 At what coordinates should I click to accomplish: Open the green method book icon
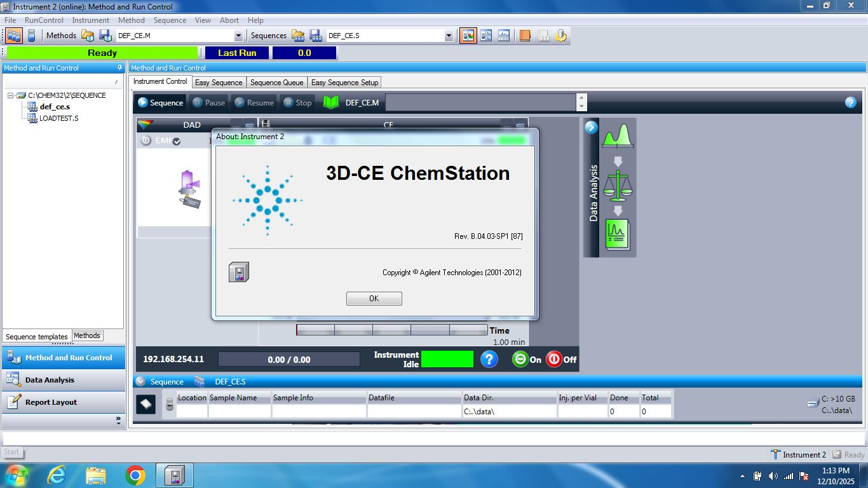[331, 102]
